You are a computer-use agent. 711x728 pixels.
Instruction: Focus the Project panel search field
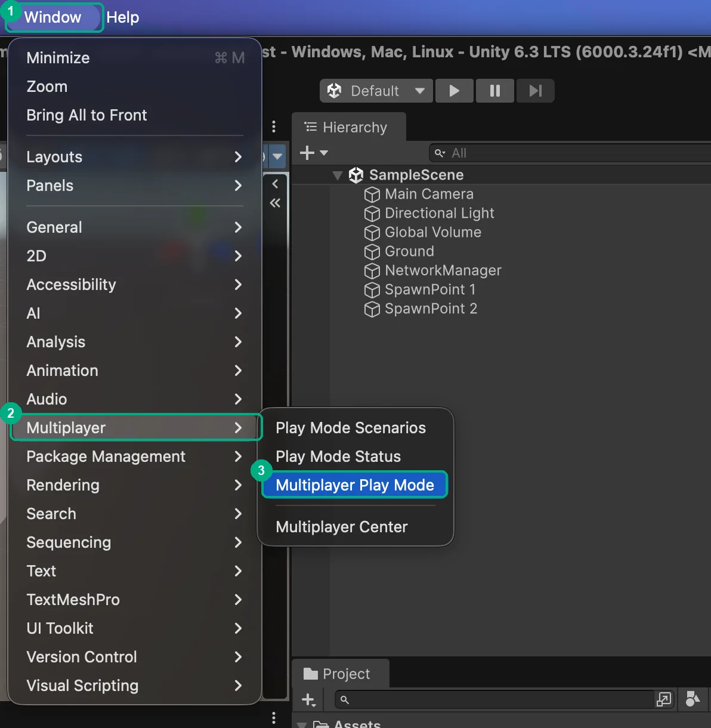pyautogui.click(x=495, y=699)
